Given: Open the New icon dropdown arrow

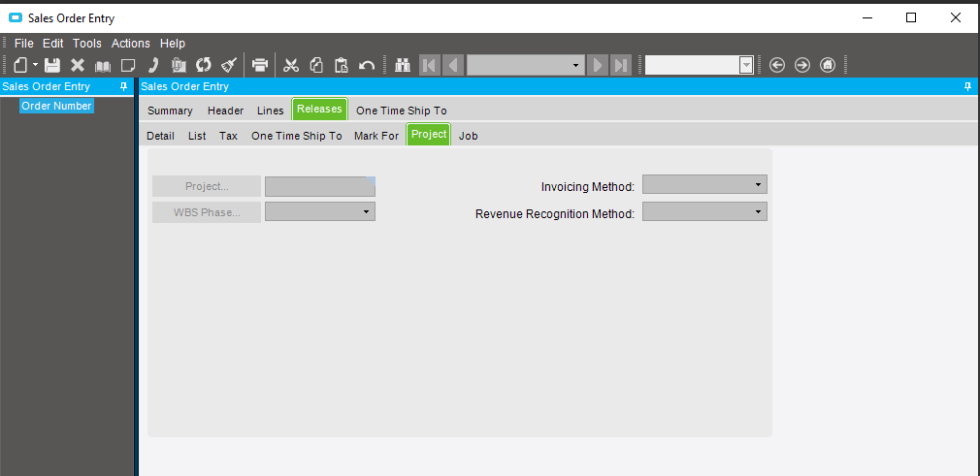Looking at the screenshot, I should coord(36,65).
